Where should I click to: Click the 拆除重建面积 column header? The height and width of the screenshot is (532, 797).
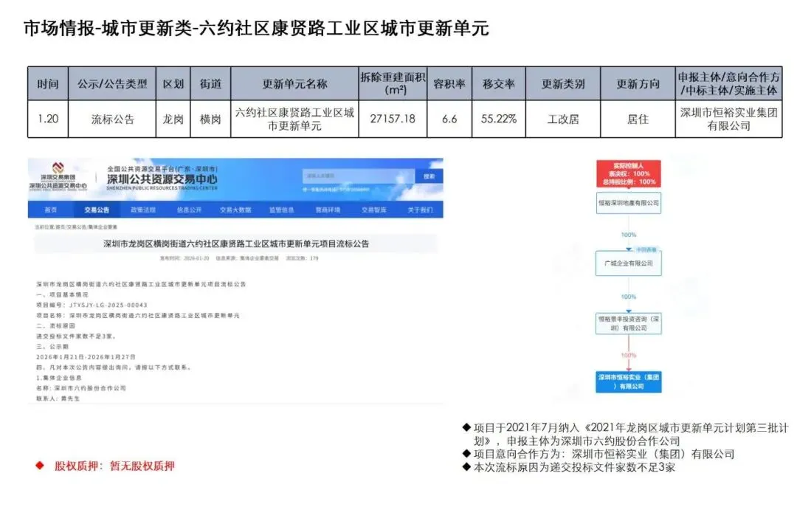pos(393,84)
